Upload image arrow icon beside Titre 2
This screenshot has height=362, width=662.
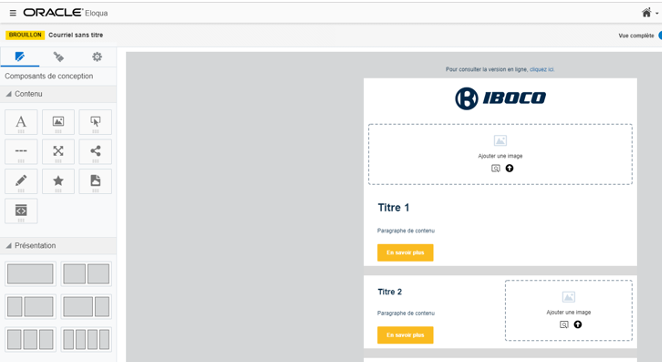click(578, 324)
